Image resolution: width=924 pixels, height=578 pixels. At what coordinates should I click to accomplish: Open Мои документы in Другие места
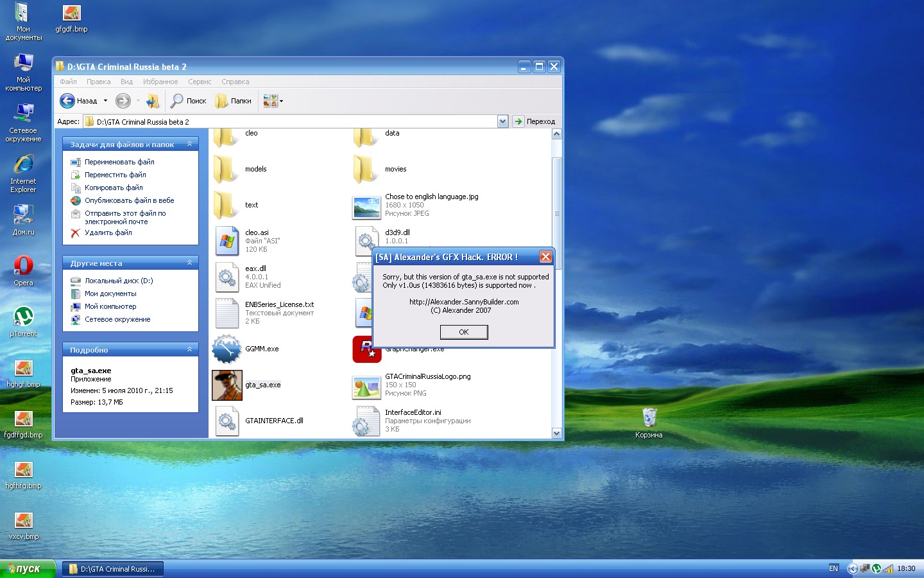click(x=110, y=293)
